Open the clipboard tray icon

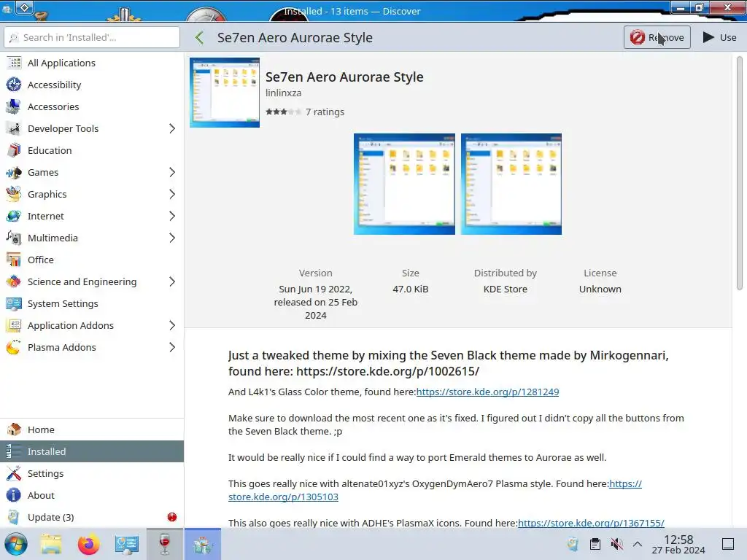tap(595, 544)
